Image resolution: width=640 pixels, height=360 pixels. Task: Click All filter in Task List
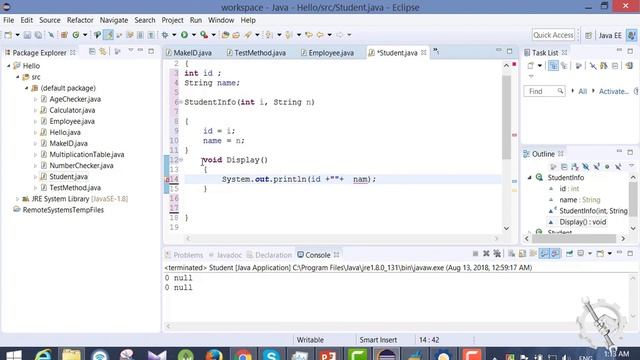click(582, 91)
